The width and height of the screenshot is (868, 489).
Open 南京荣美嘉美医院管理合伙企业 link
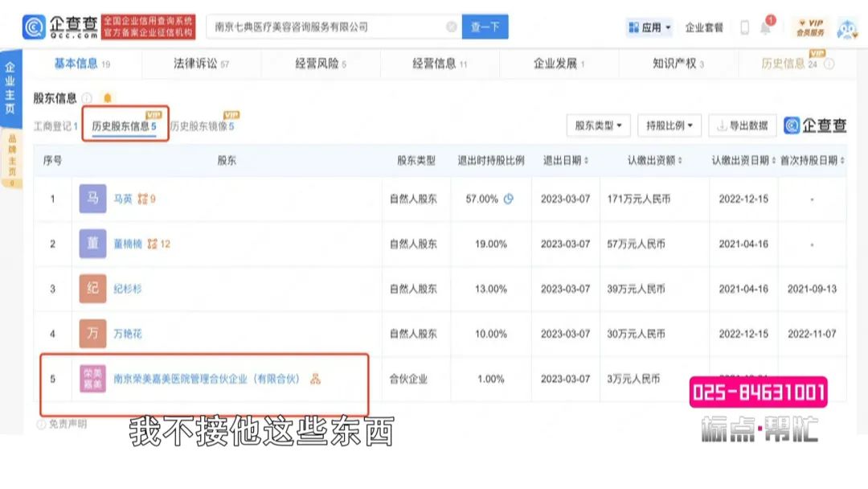207,379
